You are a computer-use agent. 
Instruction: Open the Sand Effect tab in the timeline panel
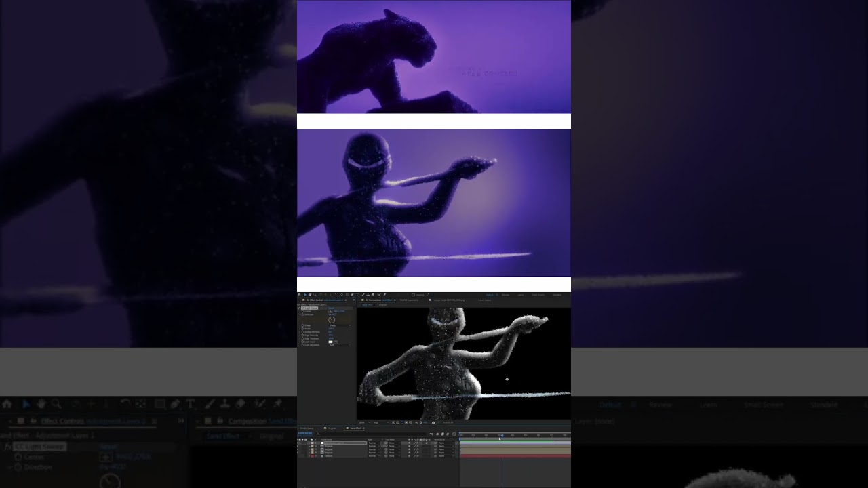click(355, 428)
